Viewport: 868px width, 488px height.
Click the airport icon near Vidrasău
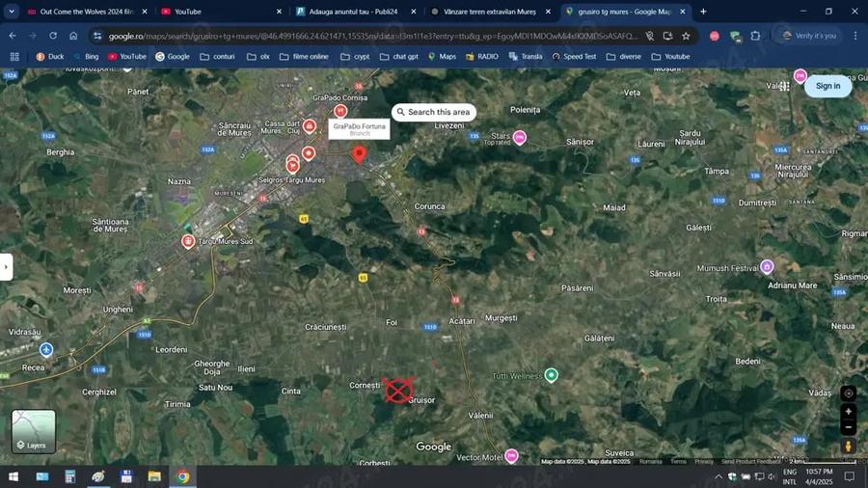46,350
